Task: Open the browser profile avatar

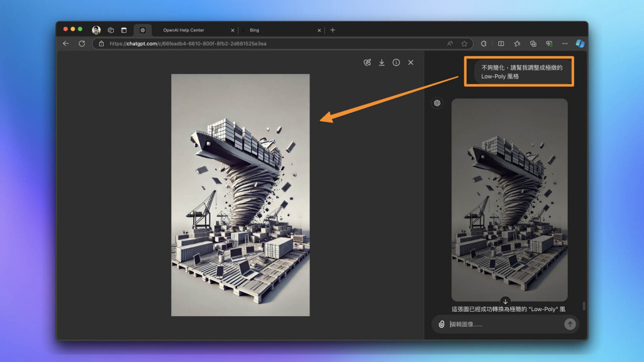Action: click(96, 30)
